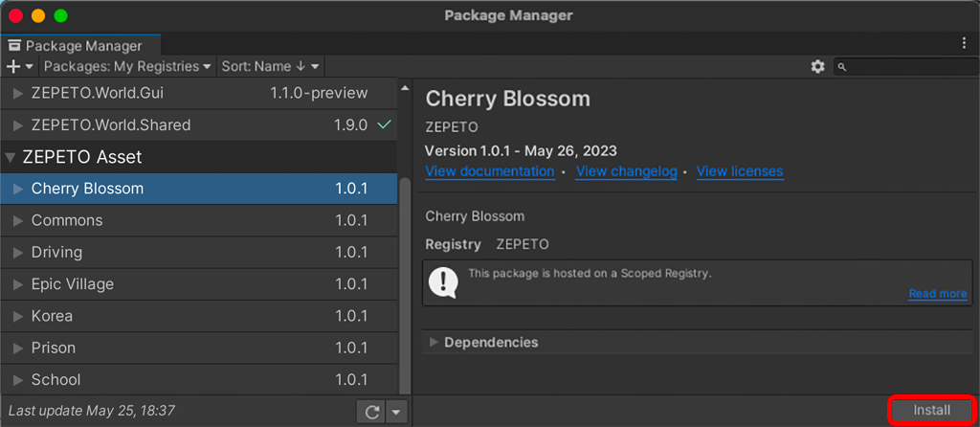Open the View documentation link
The height and width of the screenshot is (427, 980).
(489, 170)
